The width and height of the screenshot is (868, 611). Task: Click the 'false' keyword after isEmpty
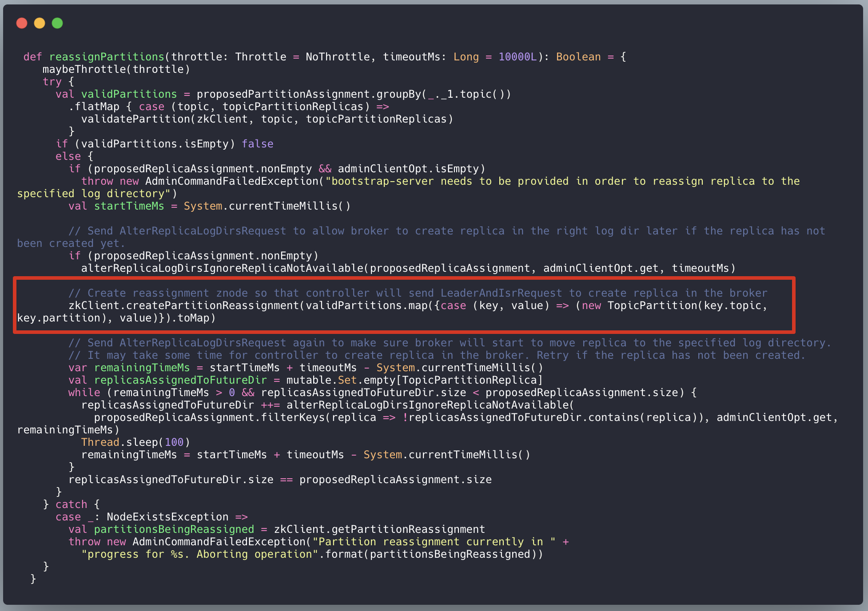pos(257,144)
